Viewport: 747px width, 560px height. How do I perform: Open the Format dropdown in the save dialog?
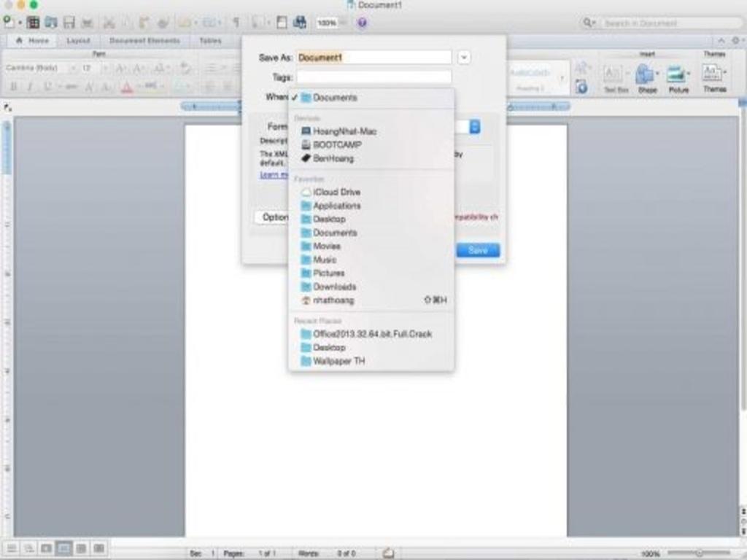pyautogui.click(x=475, y=127)
